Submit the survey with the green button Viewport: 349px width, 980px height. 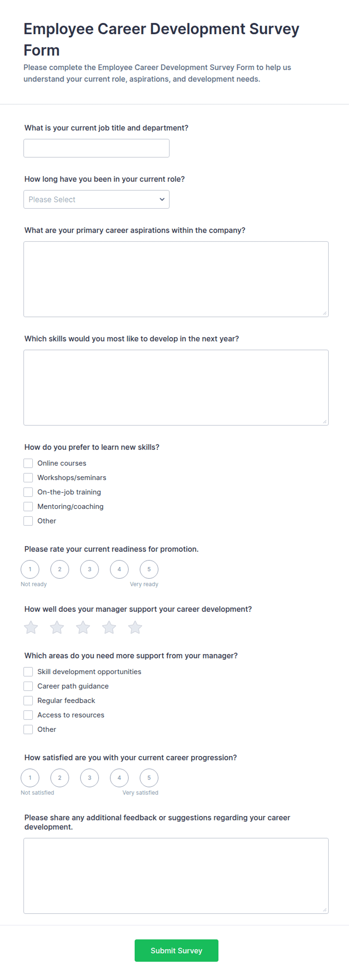[176, 950]
